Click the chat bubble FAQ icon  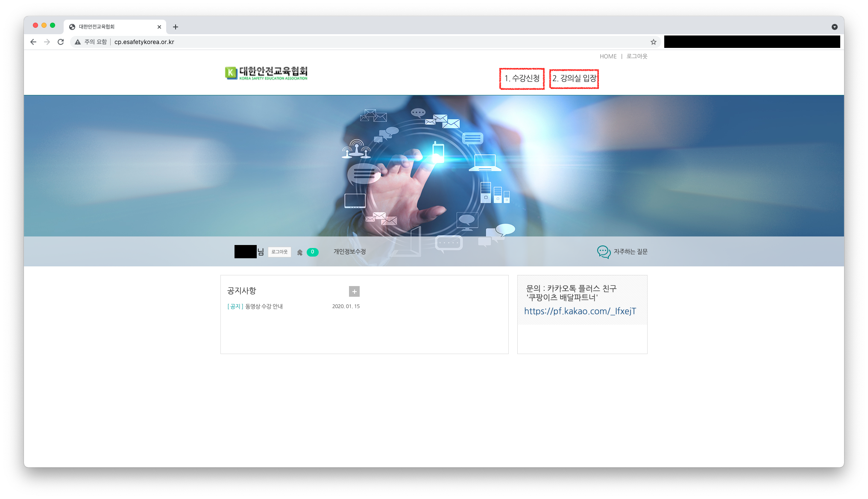pos(604,252)
